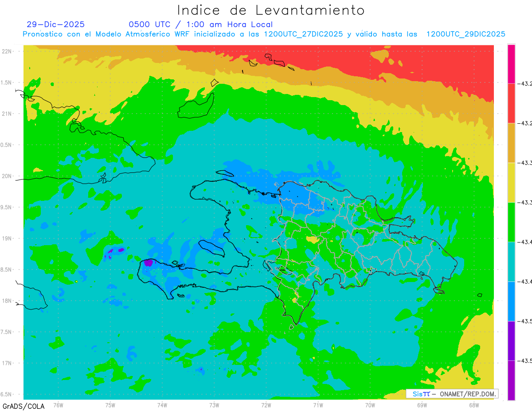Click the "76W" longitude label
Screen dimensions: 532x411
tap(58, 405)
